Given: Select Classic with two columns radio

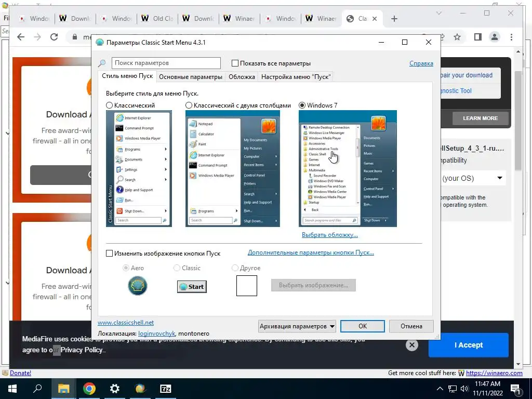Looking at the screenshot, I should coord(189,105).
